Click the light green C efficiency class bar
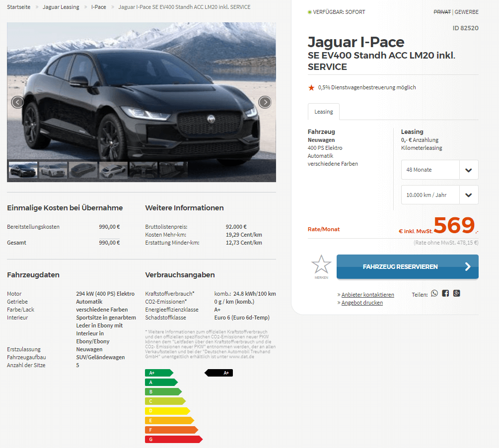Image resolution: width=499 pixels, height=448 pixels. (165, 401)
